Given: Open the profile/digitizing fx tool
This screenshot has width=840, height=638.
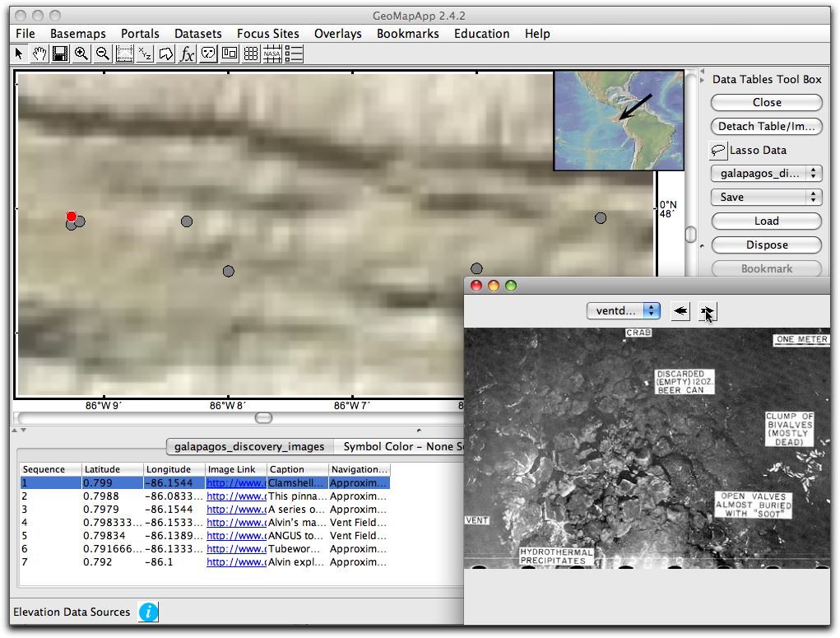Looking at the screenshot, I should pos(187,53).
